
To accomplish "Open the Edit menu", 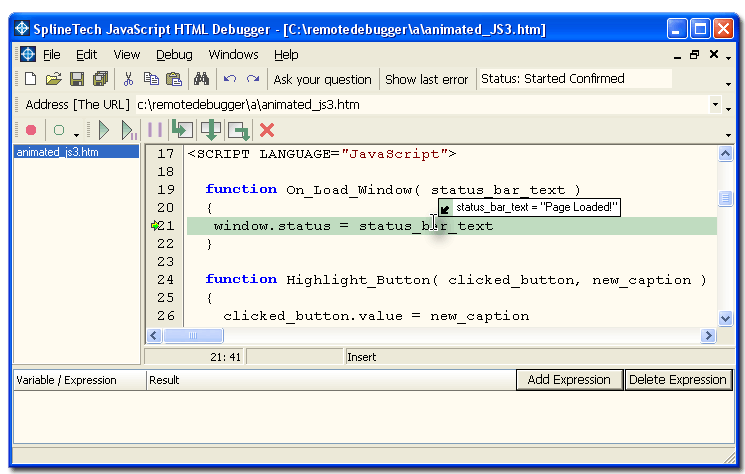I will [86, 55].
